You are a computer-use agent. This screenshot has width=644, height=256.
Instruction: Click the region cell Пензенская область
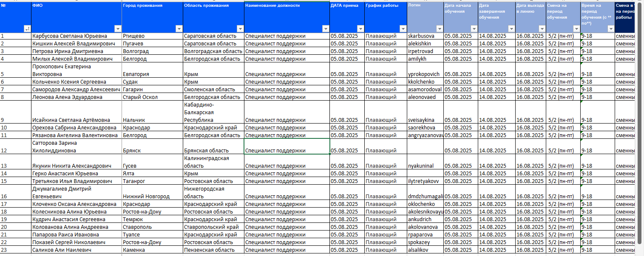[214, 250]
